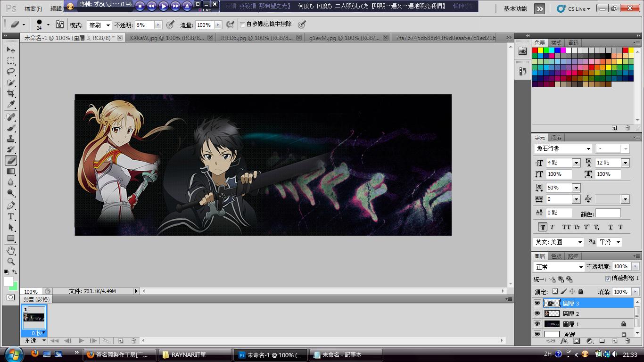Delete layer using Layers panel trash icon

pyautogui.click(x=627, y=341)
